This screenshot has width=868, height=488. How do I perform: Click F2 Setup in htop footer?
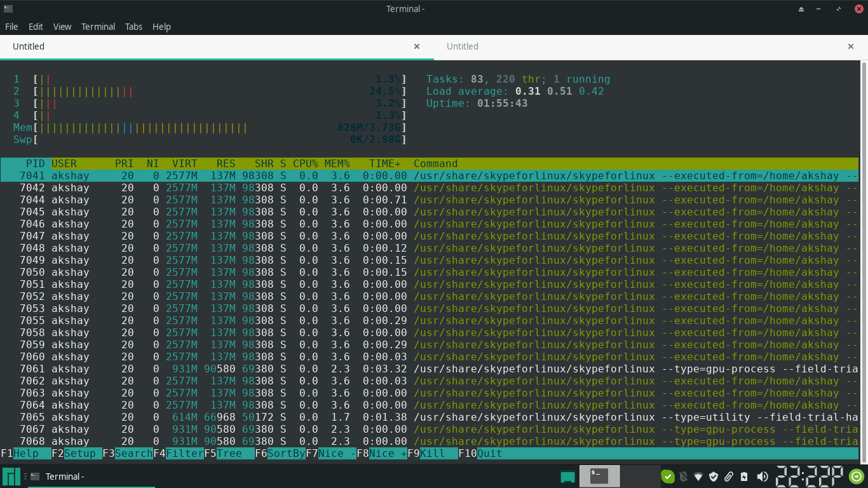[77, 454]
